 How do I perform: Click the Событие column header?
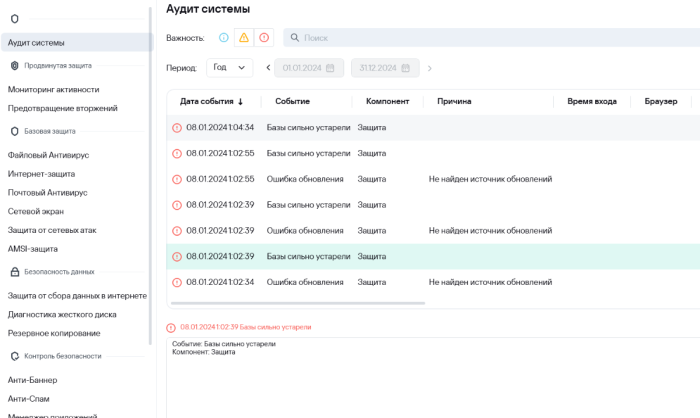click(x=293, y=101)
